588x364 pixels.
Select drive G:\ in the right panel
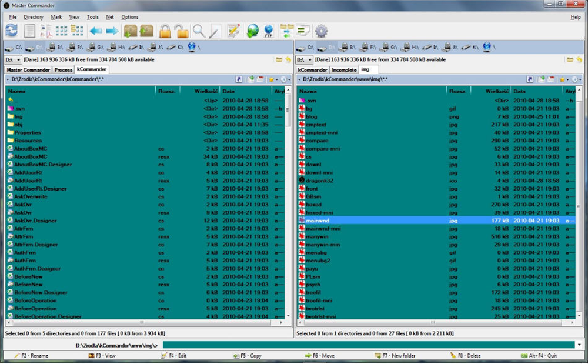pyautogui.click(x=389, y=47)
